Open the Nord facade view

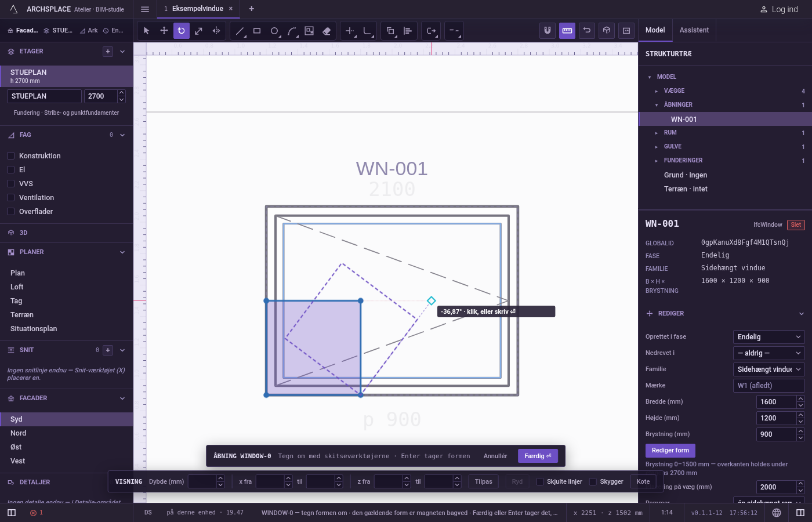pyautogui.click(x=67, y=433)
